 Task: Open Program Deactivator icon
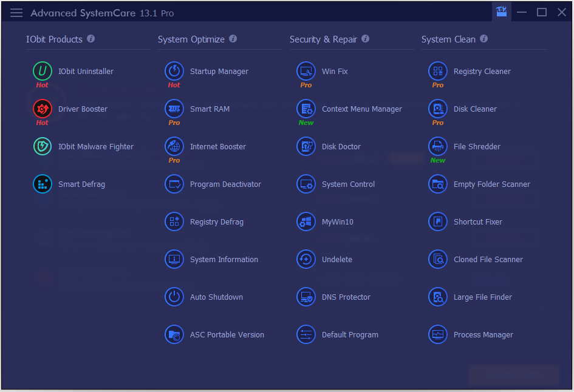[174, 184]
